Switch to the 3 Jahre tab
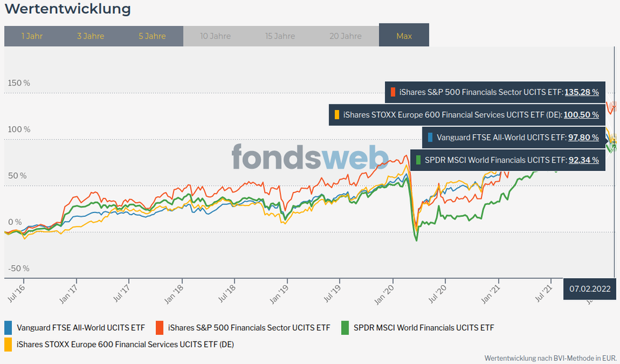Viewport: 620px width, 364px height. click(x=91, y=36)
